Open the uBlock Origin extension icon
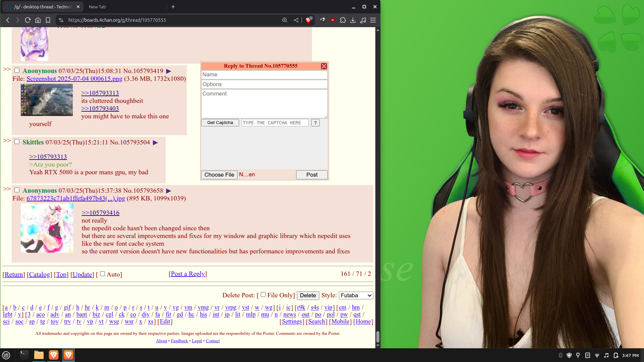This screenshot has width=644, height=362. [333, 20]
